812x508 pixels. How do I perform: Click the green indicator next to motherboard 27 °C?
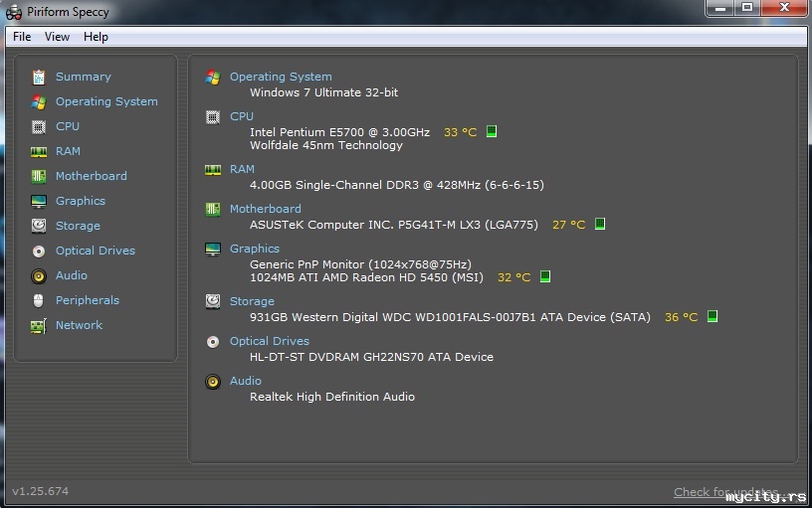600,224
